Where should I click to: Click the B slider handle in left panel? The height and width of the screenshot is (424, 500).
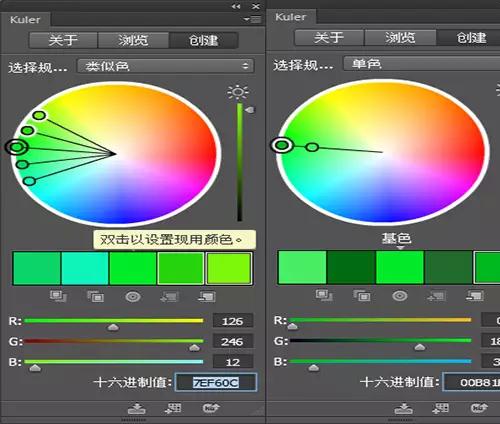tap(35, 368)
